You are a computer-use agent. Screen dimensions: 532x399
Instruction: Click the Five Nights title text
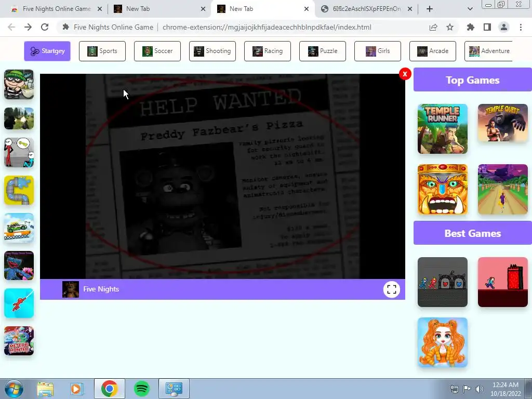[x=101, y=289]
